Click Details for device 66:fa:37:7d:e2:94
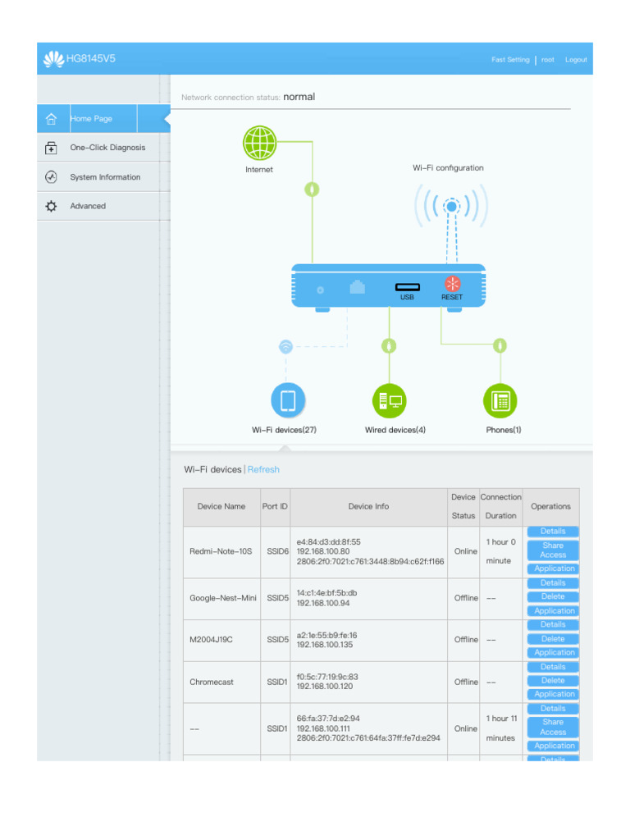 coord(553,709)
